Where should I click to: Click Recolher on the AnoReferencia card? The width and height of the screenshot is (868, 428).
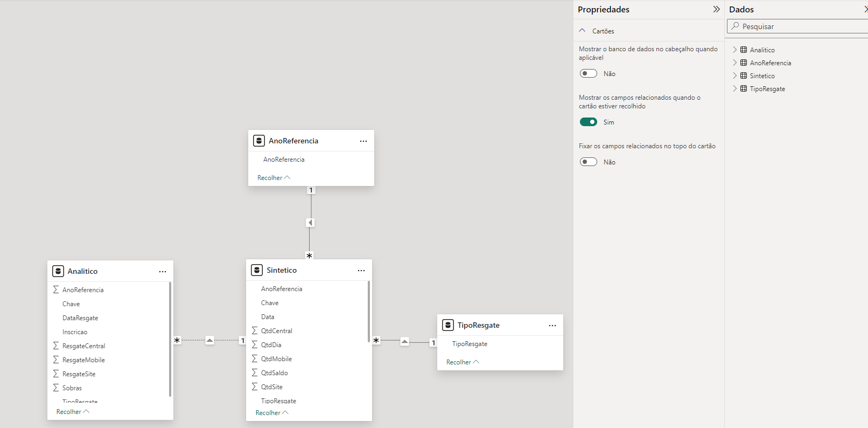coord(274,177)
